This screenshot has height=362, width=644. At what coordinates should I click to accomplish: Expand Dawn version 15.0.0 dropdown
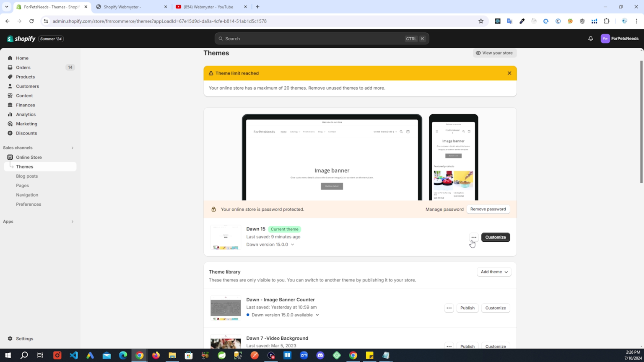coord(270,245)
